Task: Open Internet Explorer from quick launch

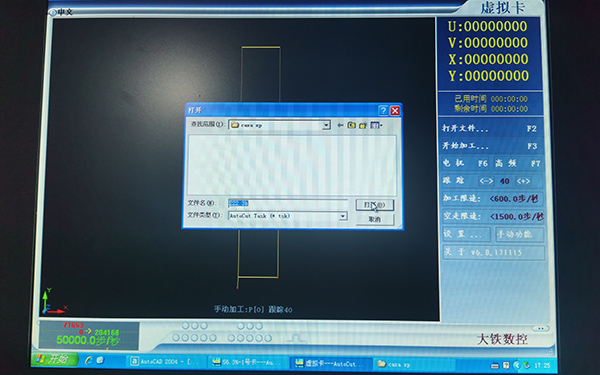Action: [89, 360]
